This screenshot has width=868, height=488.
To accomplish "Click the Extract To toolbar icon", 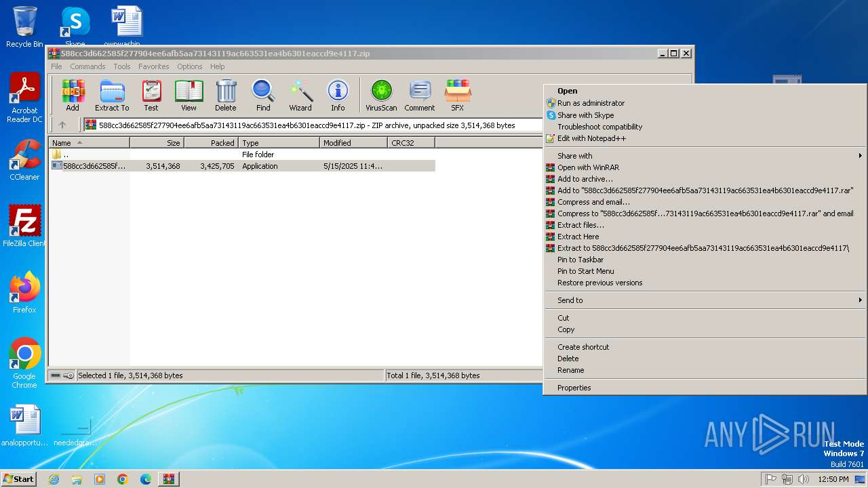I will point(112,96).
